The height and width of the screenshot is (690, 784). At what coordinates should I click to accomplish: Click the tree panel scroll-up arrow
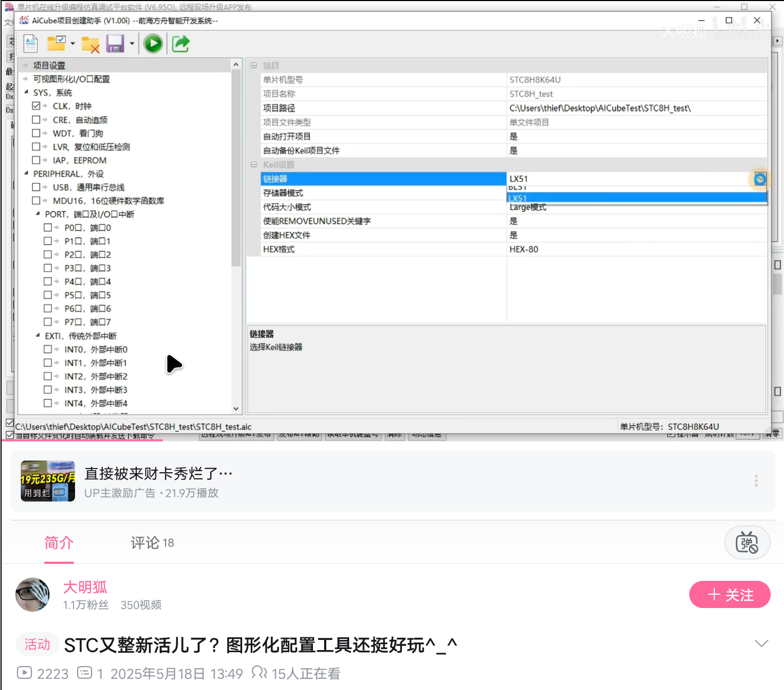point(236,64)
